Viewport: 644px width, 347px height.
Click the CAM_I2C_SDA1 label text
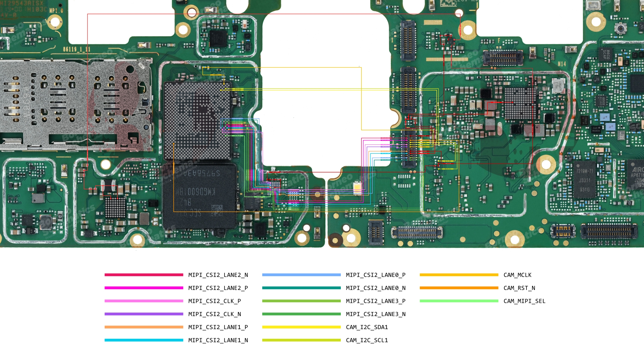(x=367, y=327)
